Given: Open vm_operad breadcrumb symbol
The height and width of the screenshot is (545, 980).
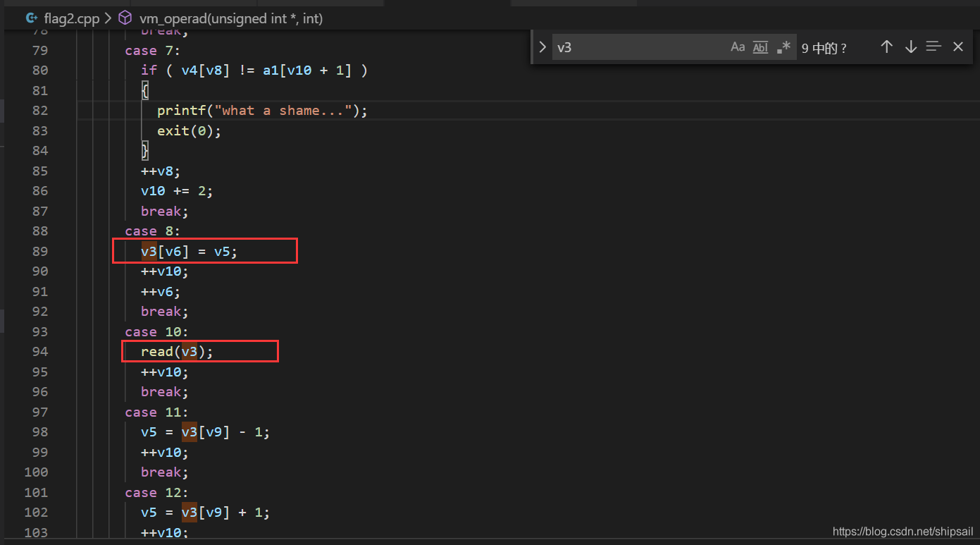Looking at the screenshot, I should pyautogui.click(x=231, y=18).
